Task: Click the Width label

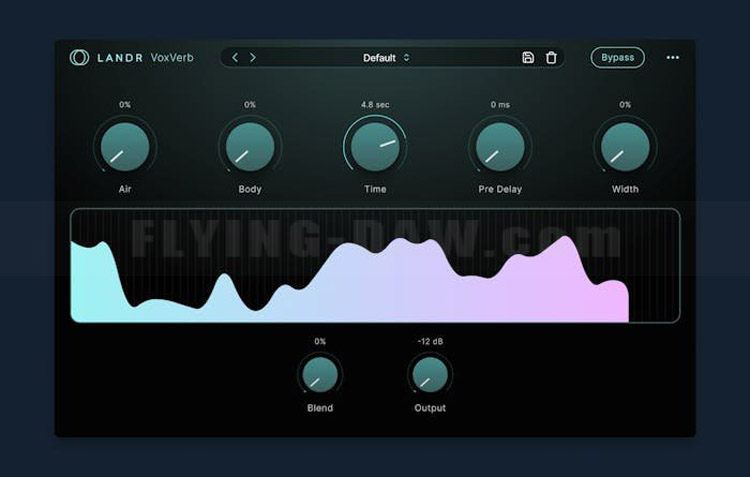Action: pos(625,189)
